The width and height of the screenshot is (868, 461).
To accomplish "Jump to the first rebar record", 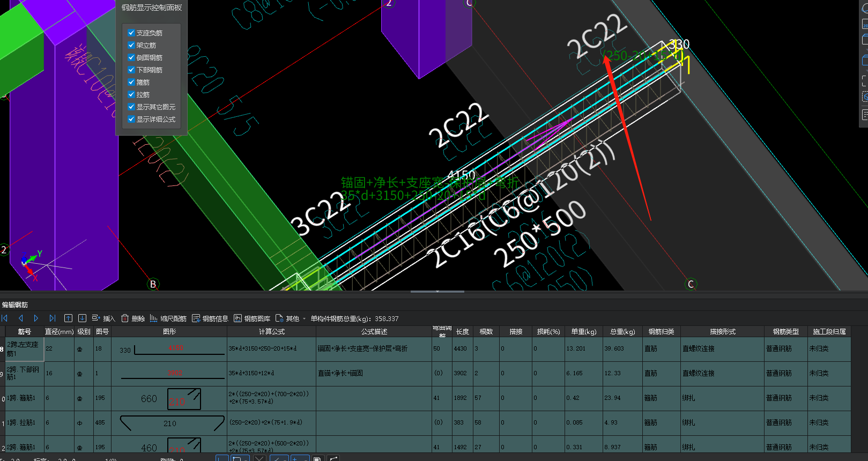I will pos(5,318).
